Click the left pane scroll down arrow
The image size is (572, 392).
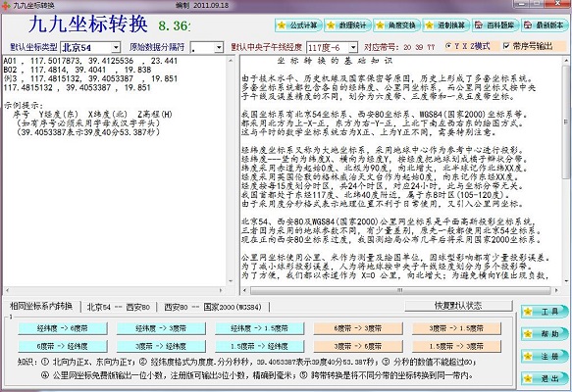click(x=231, y=281)
